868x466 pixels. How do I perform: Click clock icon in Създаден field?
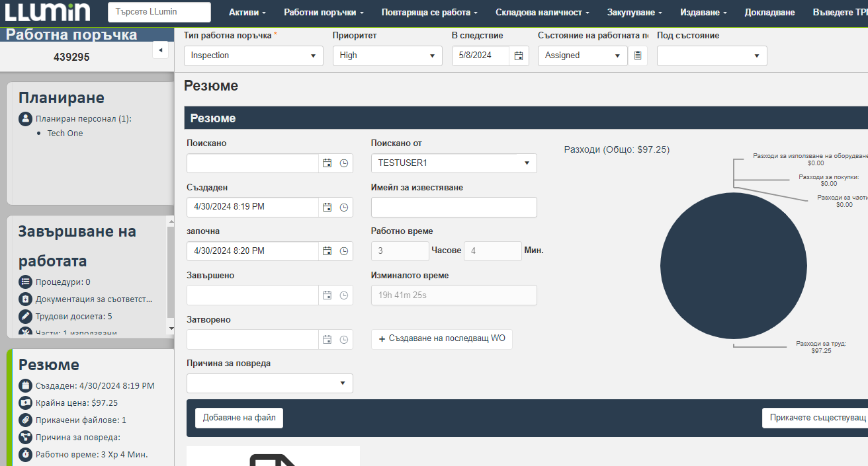pyautogui.click(x=344, y=208)
